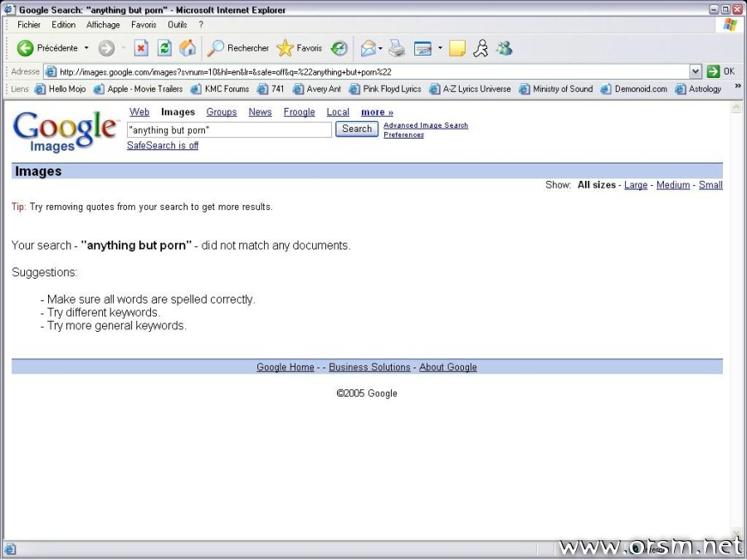The image size is (747, 560).
Task: Switch to Google Web search tab
Action: [x=139, y=112]
